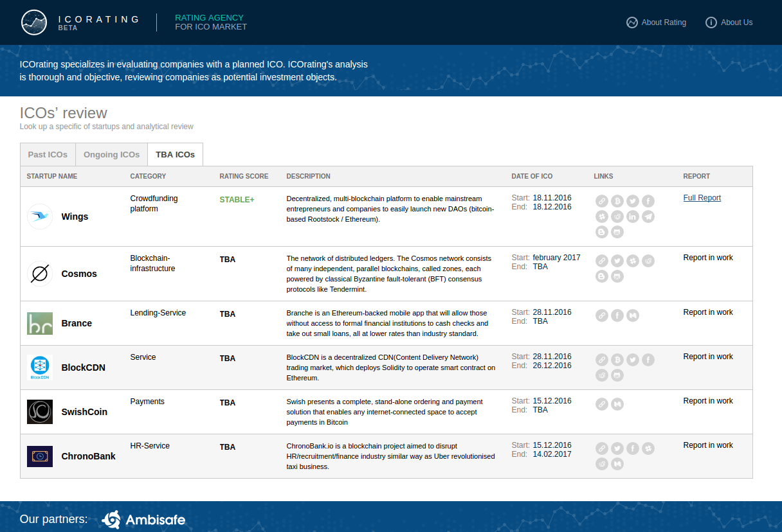Click the SwishCoin startup name
The image size is (782, 532).
84,412
